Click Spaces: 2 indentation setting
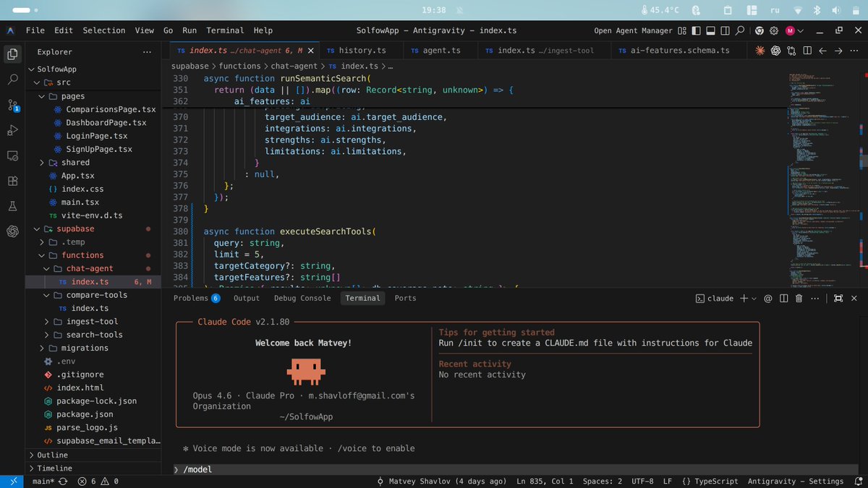 pos(603,481)
